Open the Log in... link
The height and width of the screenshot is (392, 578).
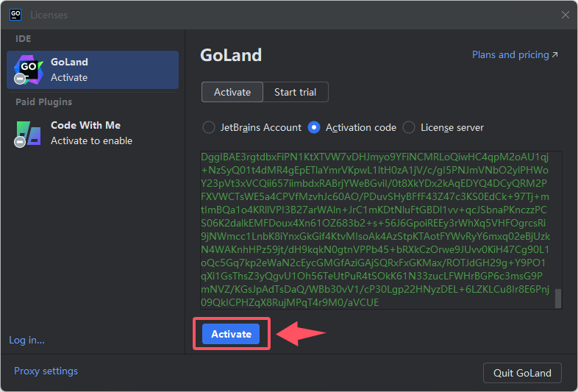pos(27,340)
